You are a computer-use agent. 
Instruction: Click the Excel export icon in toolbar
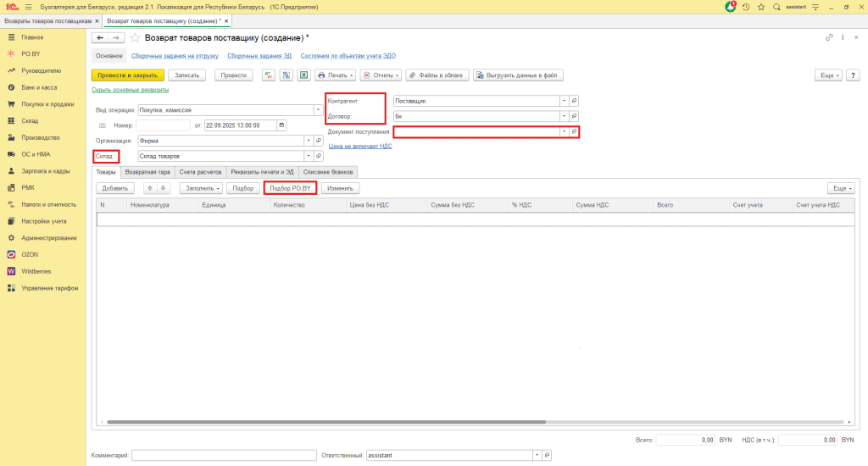point(304,75)
